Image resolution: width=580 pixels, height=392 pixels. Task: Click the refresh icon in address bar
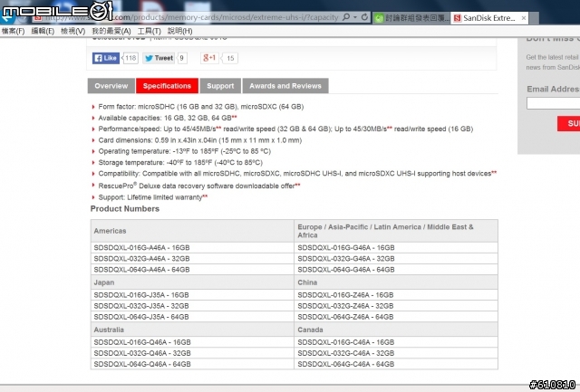[x=364, y=17]
